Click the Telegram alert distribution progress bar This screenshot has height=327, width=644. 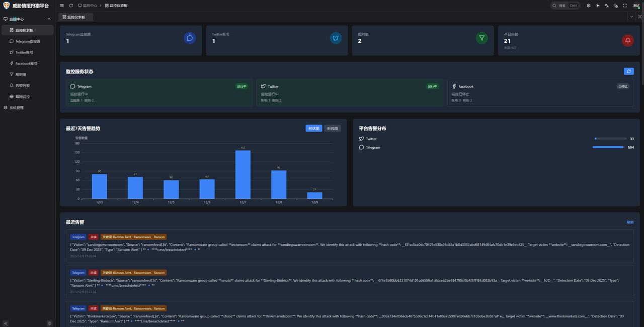[609, 147]
